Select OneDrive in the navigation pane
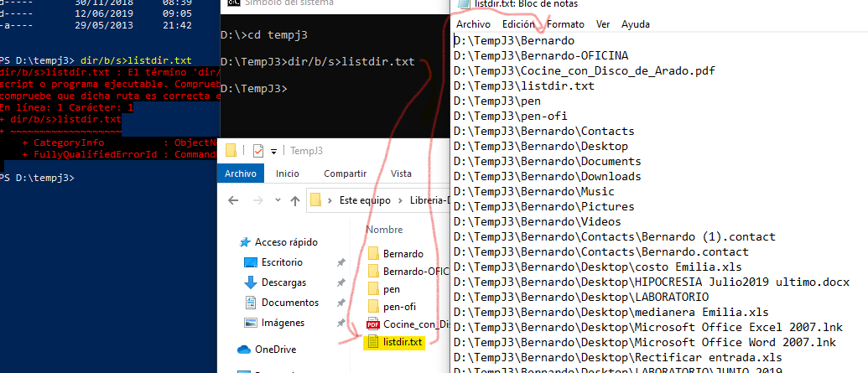Image resolution: width=868 pixels, height=373 pixels. (275, 350)
